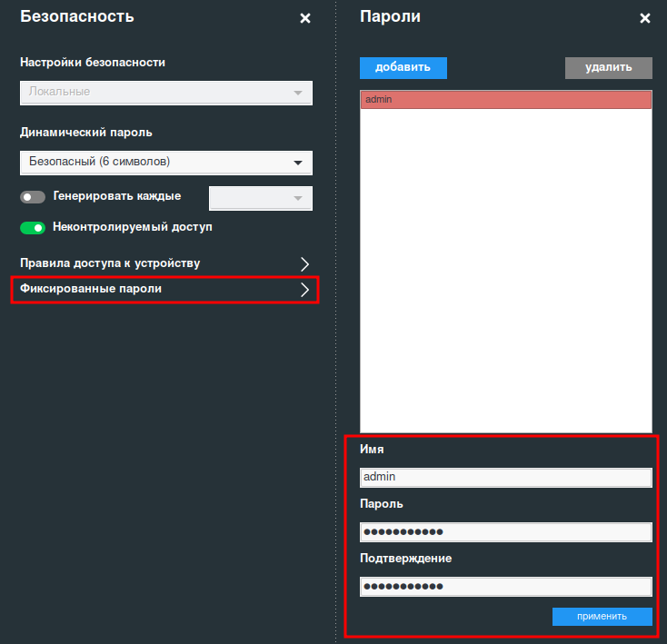
Task: Open the interval dropdown next to Генерировать каждые
Action: tap(261, 198)
